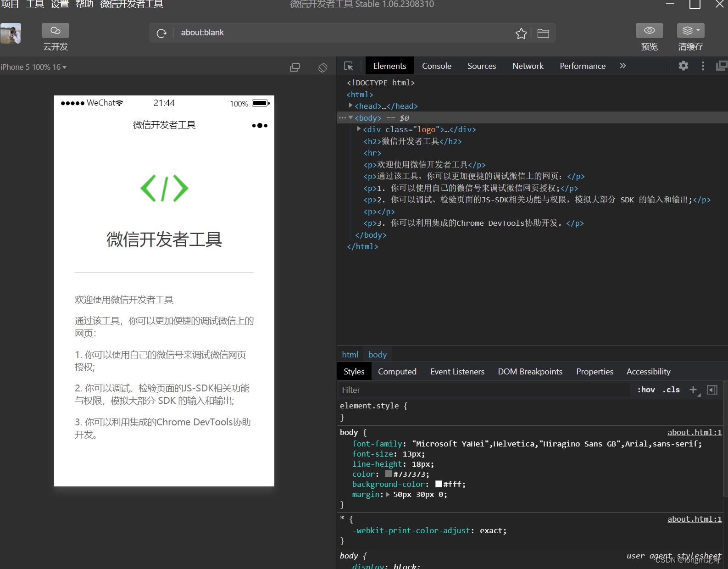Image resolution: width=728 pixels, height=569 pixels.
Task: Open the 云开发 cloud development button
Action: coord(56,31)
